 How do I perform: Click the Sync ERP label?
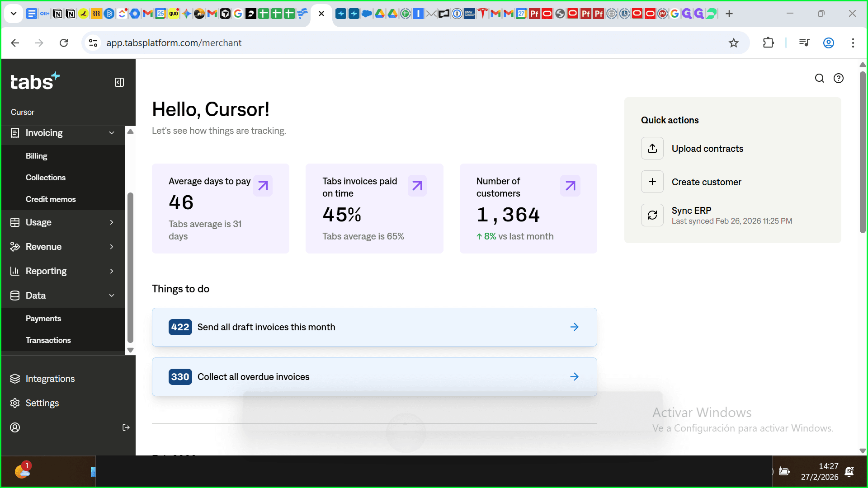pos(691,211)
